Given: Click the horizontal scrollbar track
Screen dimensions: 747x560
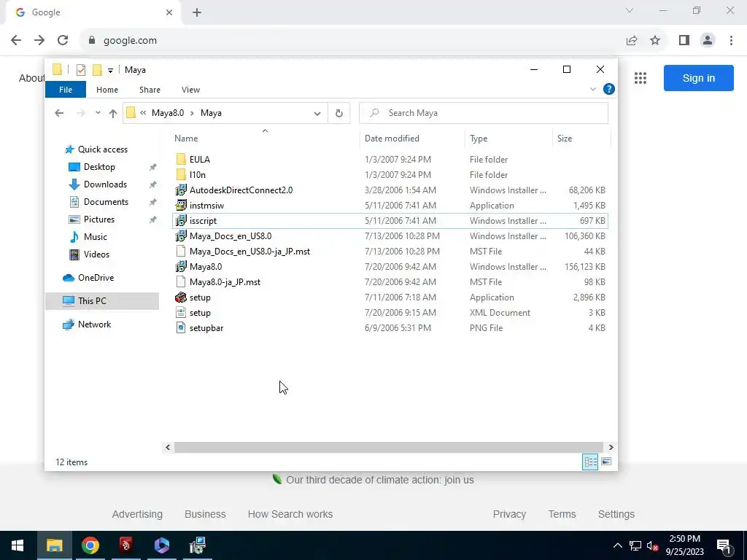Looking at the screenshot, I should [x=389, y=447].
